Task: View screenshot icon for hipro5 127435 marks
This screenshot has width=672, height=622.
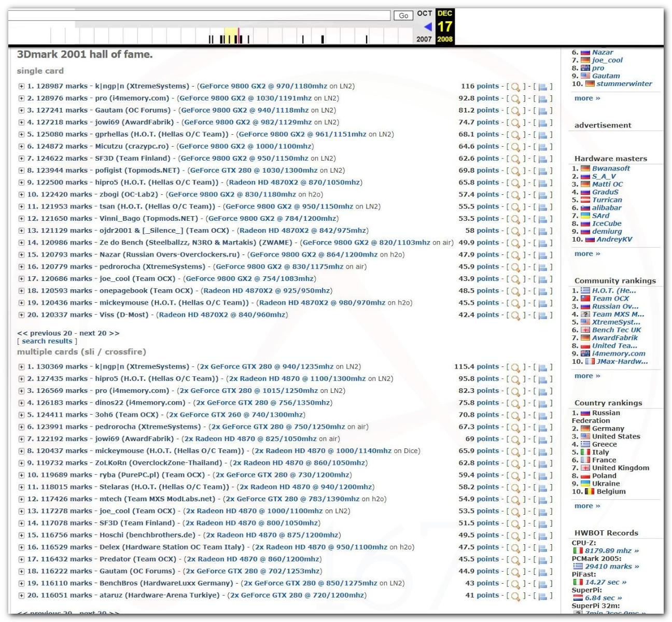Action: click(x=543, y=379)
